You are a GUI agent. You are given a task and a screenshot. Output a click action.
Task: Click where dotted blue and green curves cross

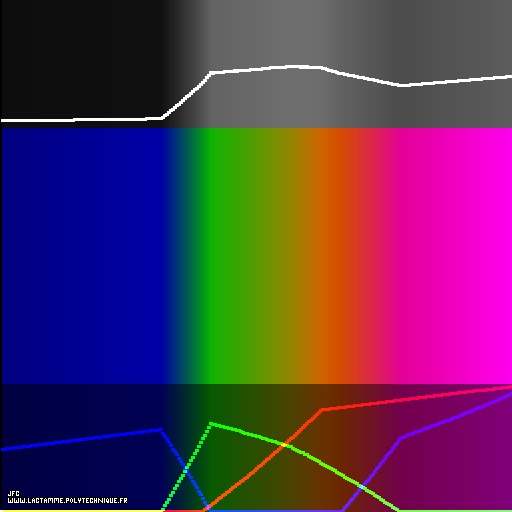(x=186, y=470)
